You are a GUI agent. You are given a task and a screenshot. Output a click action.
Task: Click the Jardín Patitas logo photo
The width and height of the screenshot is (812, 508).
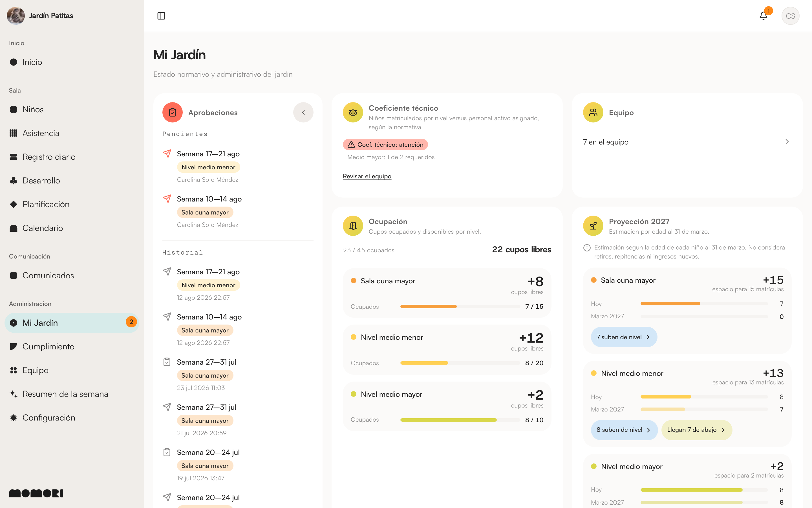pyautogui.click(x=16, y=16)
